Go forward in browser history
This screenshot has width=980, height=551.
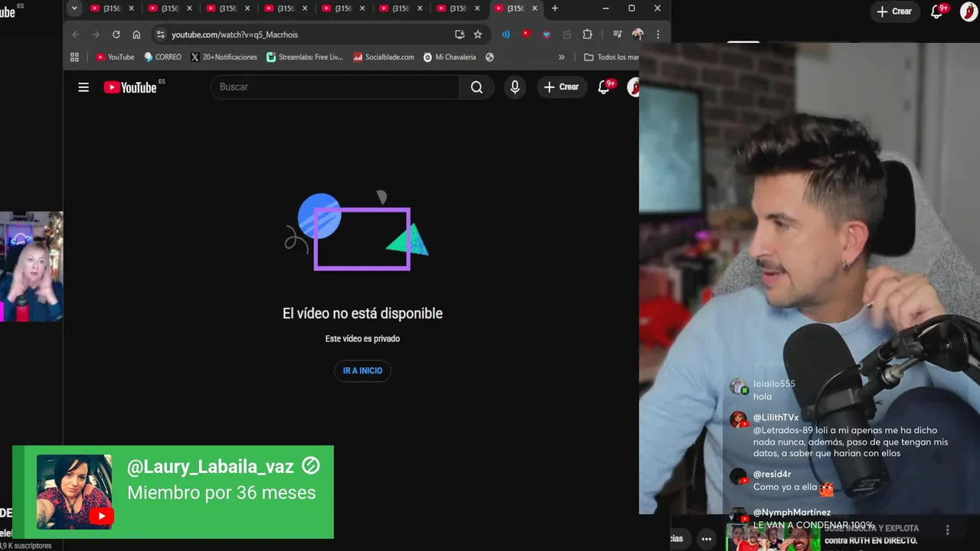(96, 34)
